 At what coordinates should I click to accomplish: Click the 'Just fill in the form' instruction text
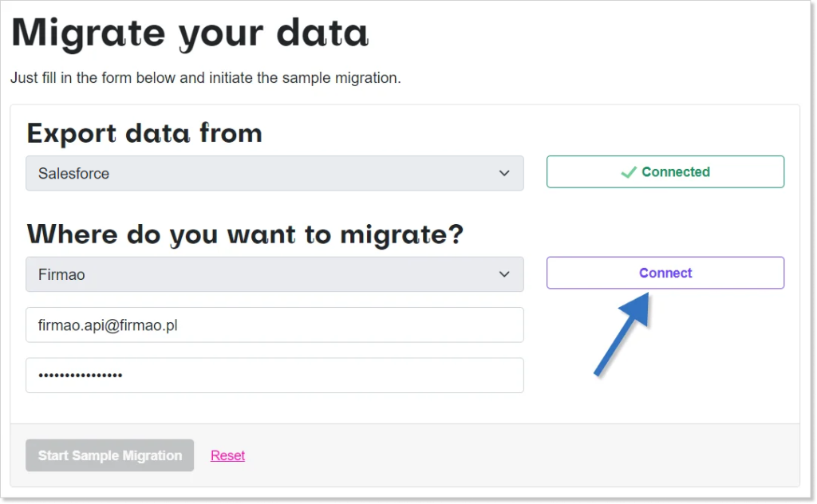point(206,77)
